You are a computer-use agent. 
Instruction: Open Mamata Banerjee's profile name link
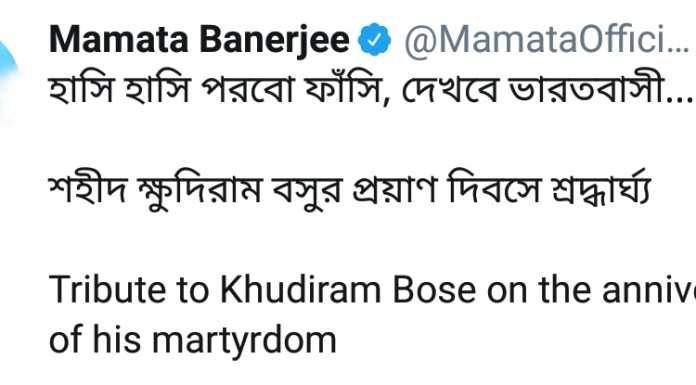199,40
